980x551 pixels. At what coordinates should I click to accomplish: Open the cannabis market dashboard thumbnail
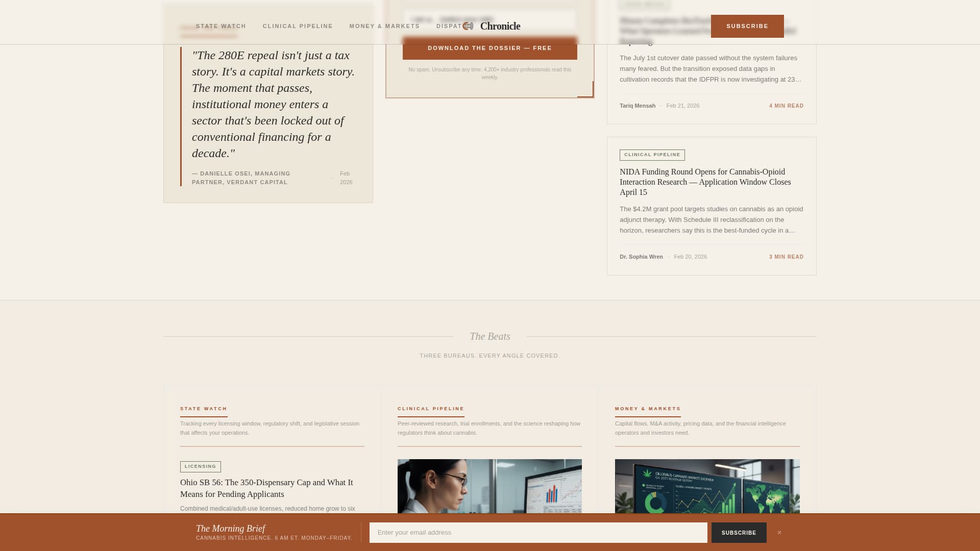707,486
